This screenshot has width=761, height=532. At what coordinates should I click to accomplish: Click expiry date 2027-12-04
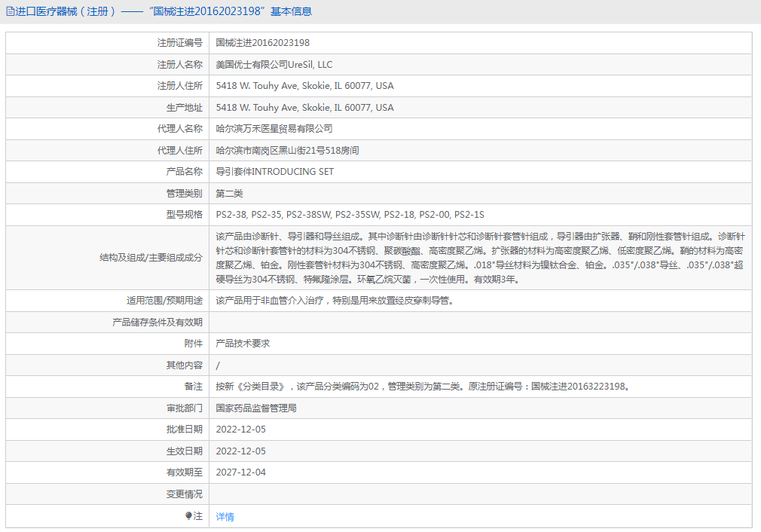(x=240, y=472)
